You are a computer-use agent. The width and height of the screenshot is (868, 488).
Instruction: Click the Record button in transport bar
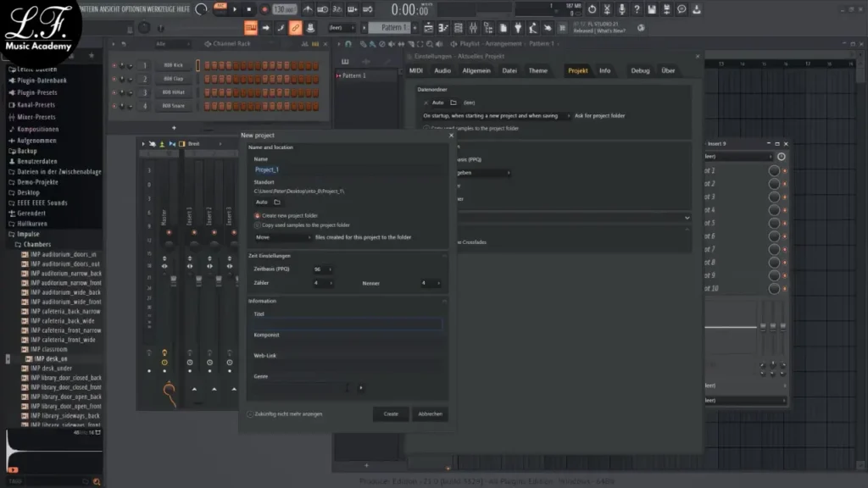click(x=264, y=9)
